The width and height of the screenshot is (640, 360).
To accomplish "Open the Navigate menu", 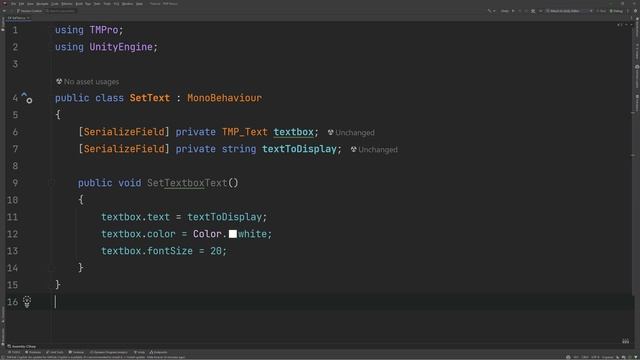I will (42, 4).
